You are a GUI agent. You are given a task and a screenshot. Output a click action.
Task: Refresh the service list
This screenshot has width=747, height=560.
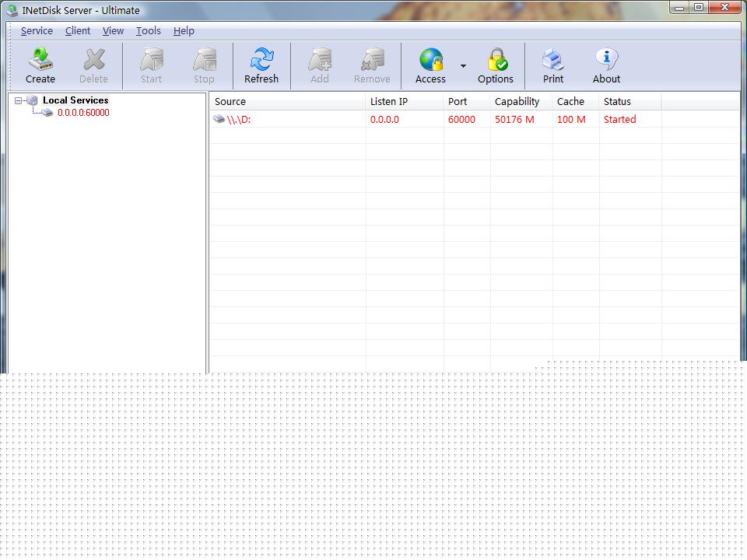click(261, 65)
